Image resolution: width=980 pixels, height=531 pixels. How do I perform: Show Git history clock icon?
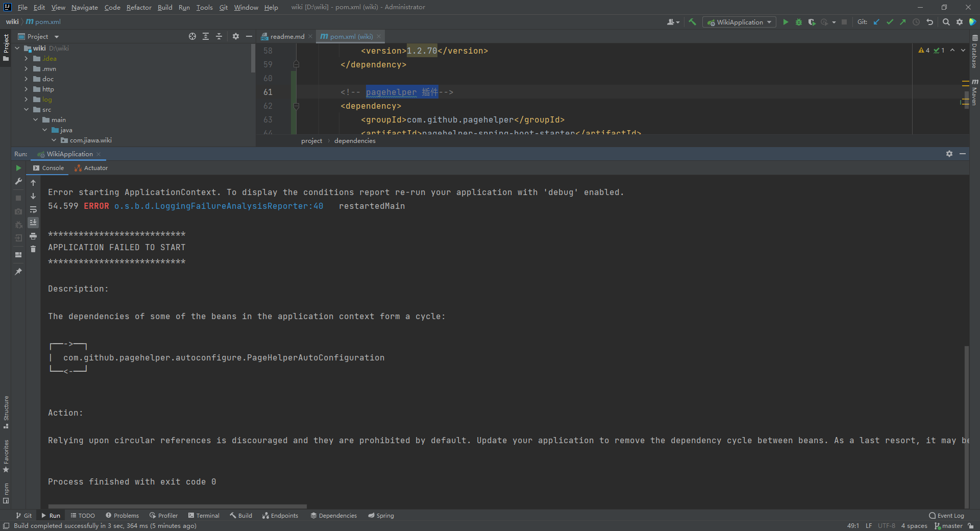pyautogui.click(x=916, y=22)
